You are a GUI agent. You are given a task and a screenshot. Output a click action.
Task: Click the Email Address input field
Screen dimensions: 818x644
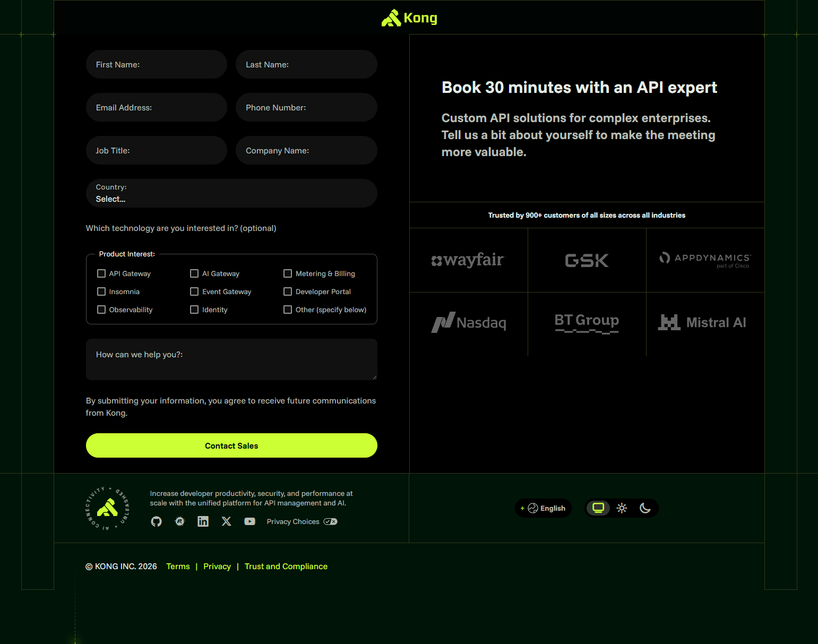click(x=157, y=108)
